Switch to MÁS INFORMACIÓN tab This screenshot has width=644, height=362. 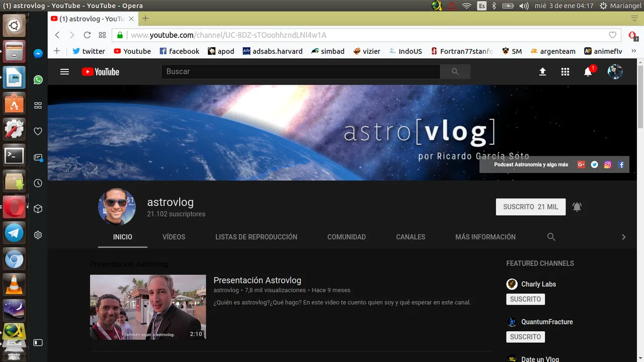pos(486,237)
